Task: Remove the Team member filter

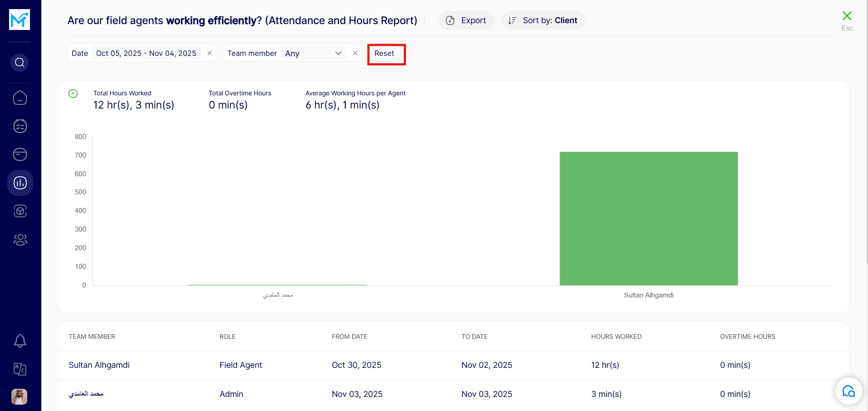Action: (355, 53)
